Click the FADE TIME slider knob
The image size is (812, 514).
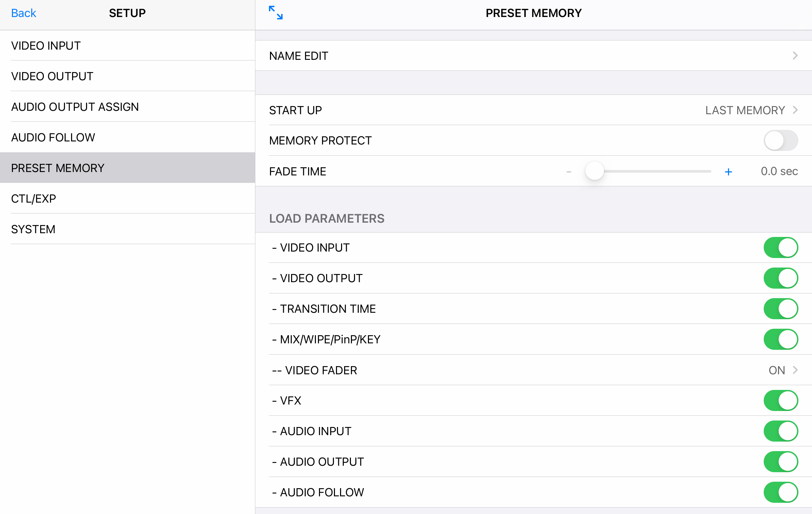[594, 171]
